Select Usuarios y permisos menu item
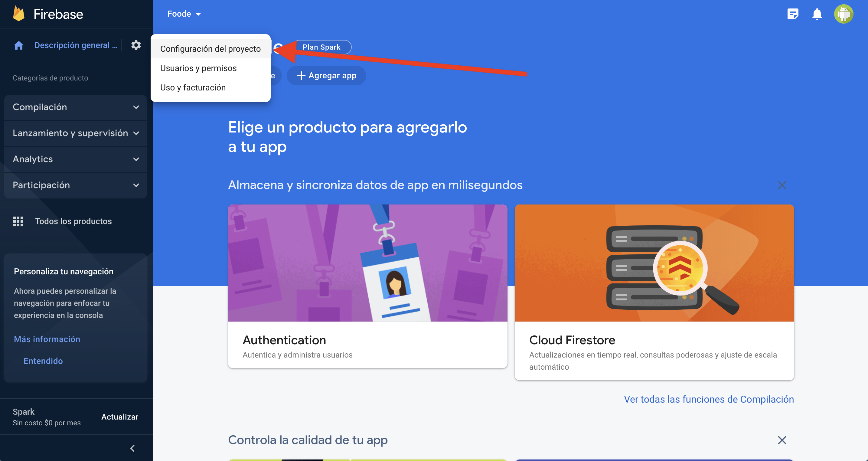 click(210, 68)
